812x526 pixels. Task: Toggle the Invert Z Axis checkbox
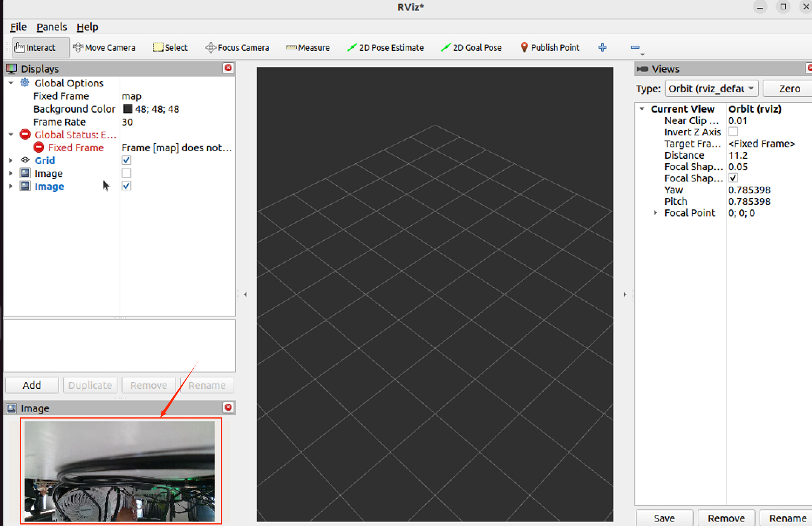point(733,132)
